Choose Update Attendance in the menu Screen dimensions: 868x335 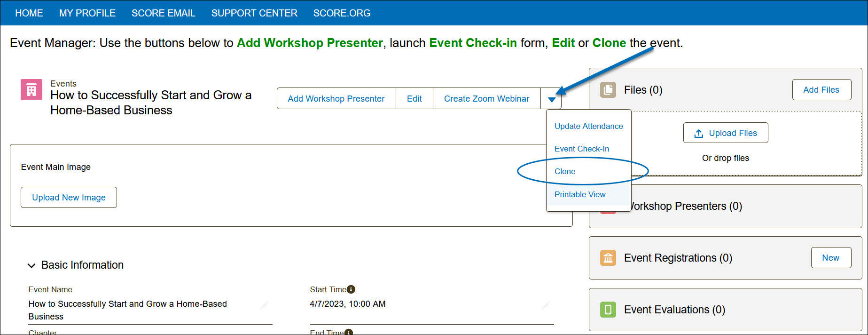click(x=588, y=126)
